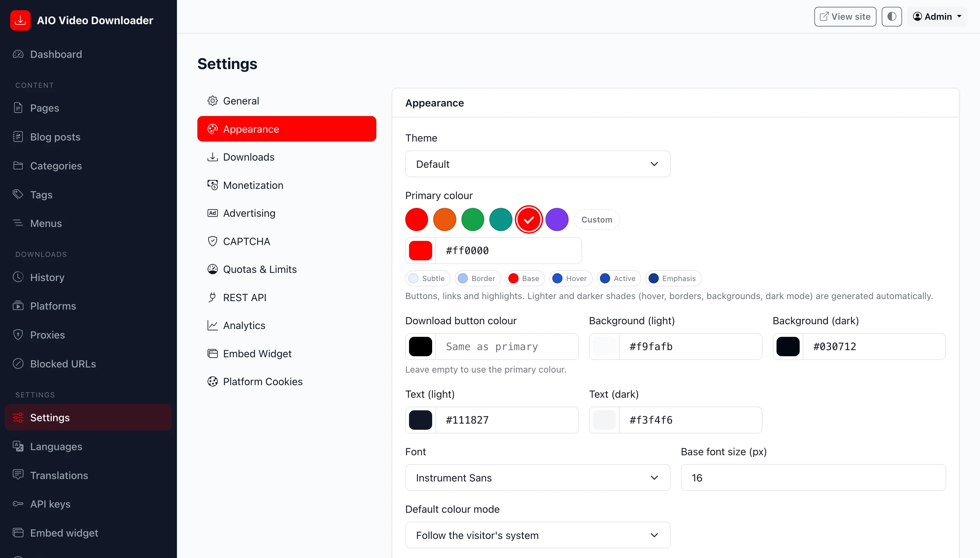Open the Default colour mode dropdown
The width and height of the screenshot is (980, 558).
[538, 535]
